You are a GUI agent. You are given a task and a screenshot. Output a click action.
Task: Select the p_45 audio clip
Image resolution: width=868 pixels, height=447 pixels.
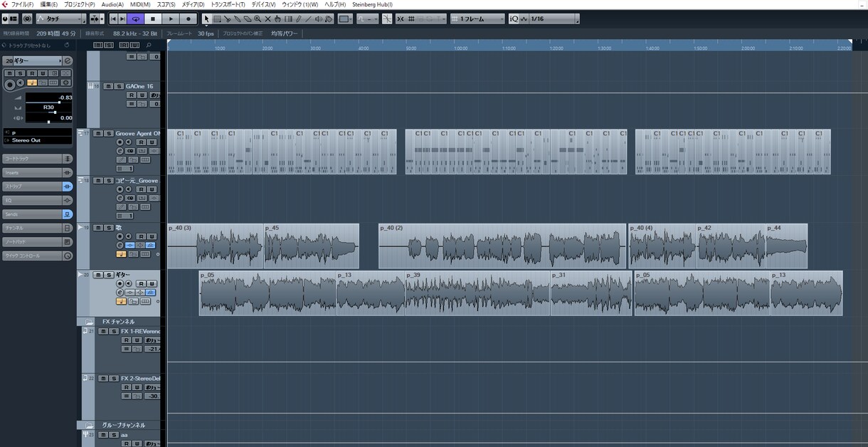312,246
